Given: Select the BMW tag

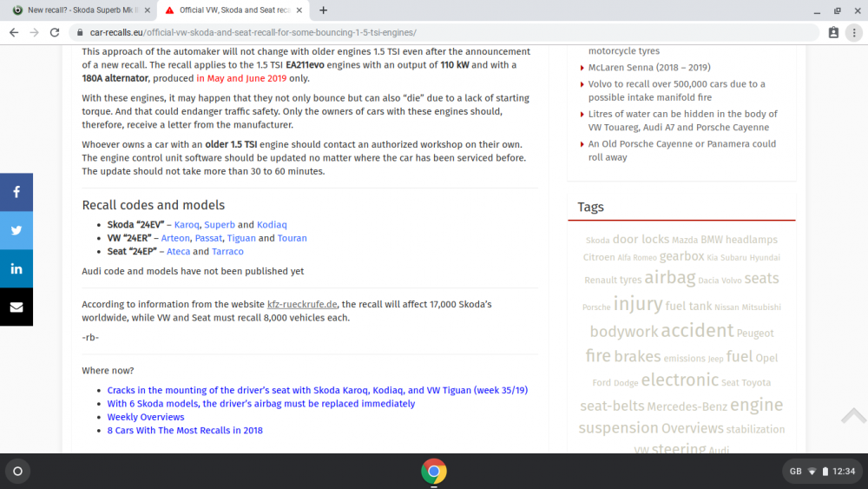Looking at the screenshot, I should (x=712, y=240).
